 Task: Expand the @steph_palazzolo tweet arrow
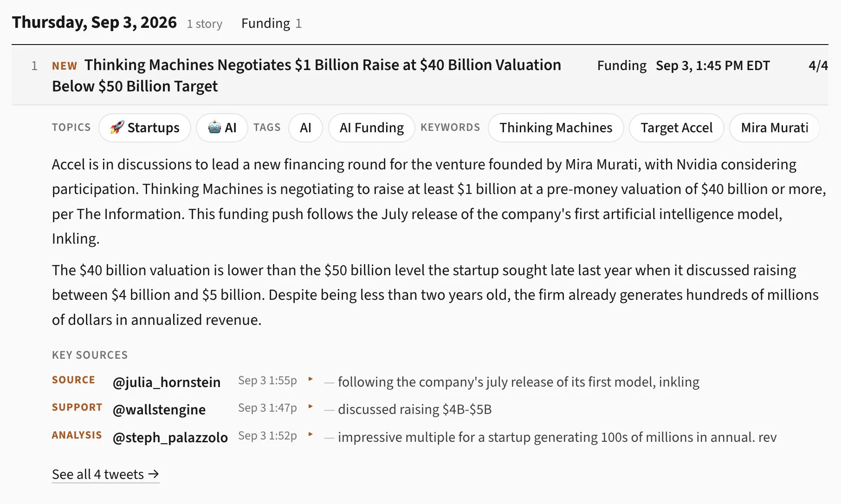coord(311,434)
